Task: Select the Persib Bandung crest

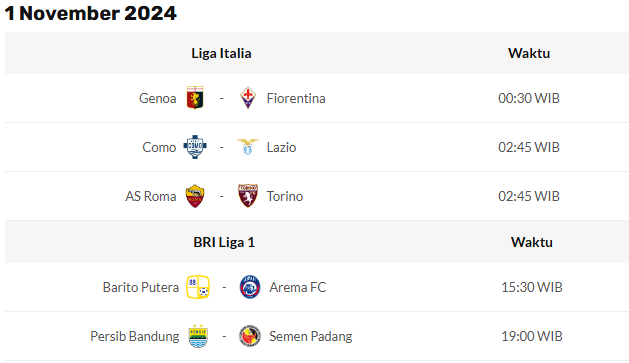Action: [x=198, y=336]
